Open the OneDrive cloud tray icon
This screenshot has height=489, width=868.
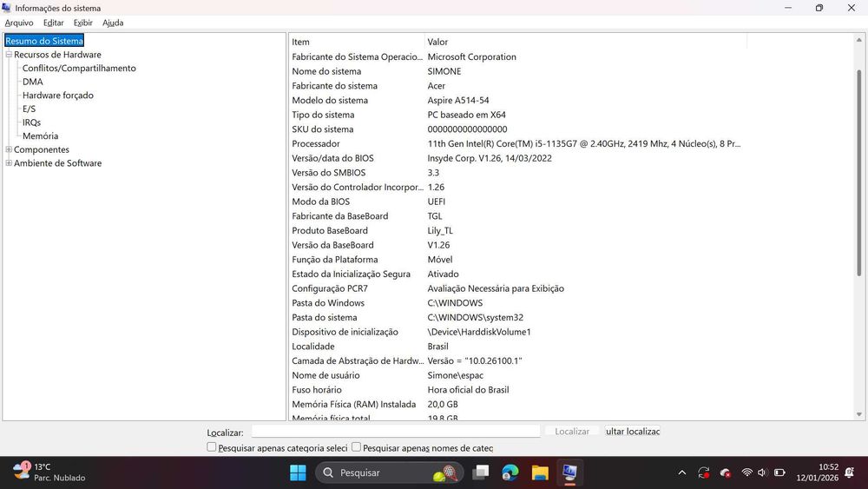(725, 472)
